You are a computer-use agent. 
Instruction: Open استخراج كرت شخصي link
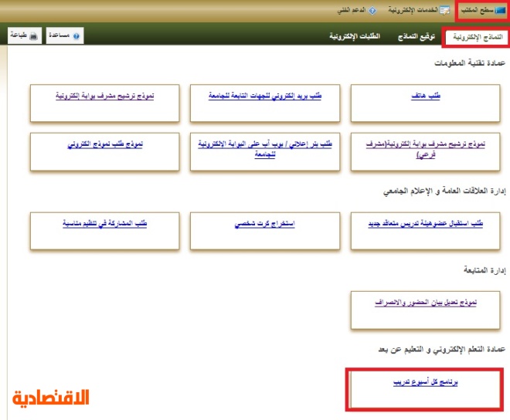[265, 224]
